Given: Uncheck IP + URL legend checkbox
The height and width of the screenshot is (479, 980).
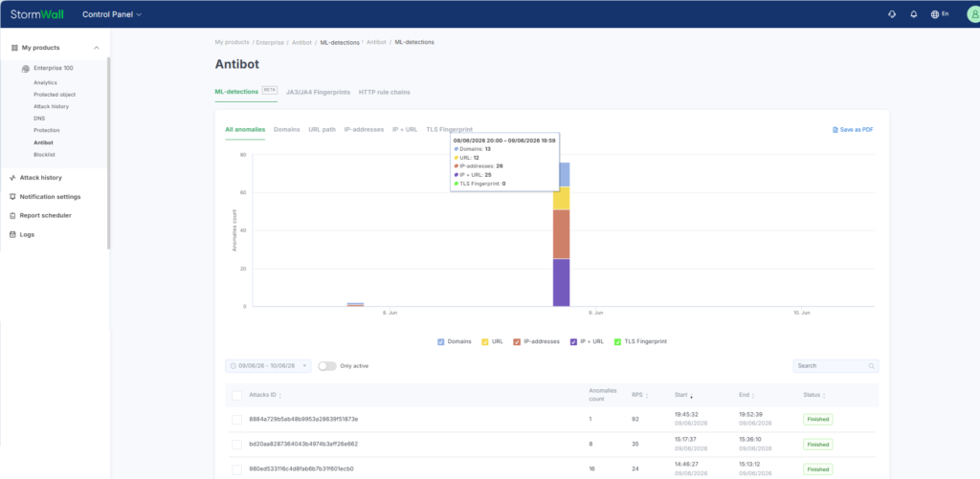Looking at the screenshot, I should coord(573,342).
